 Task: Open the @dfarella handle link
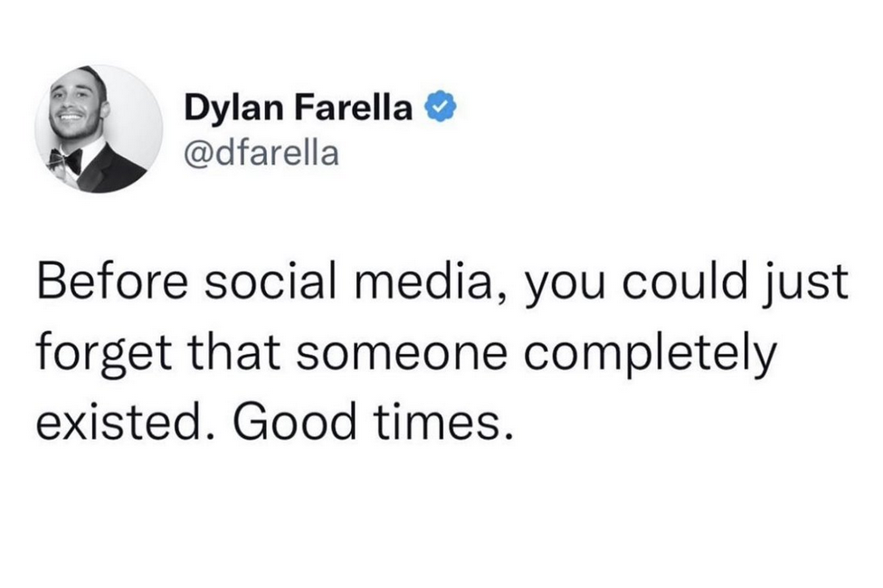(261, 153)
